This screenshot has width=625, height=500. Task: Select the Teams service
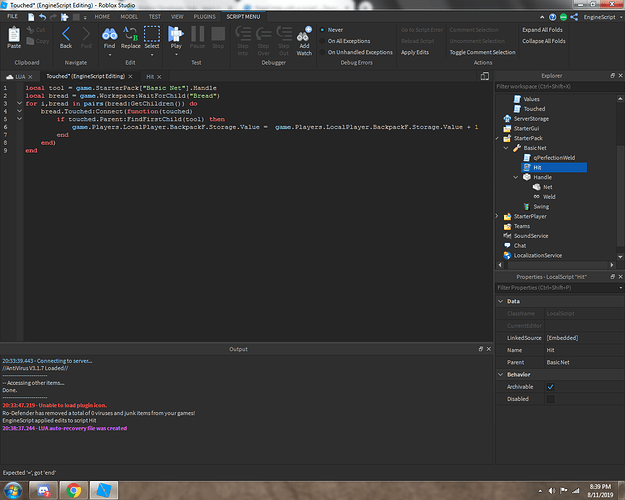pyautogui.click(x=521, y=226)
